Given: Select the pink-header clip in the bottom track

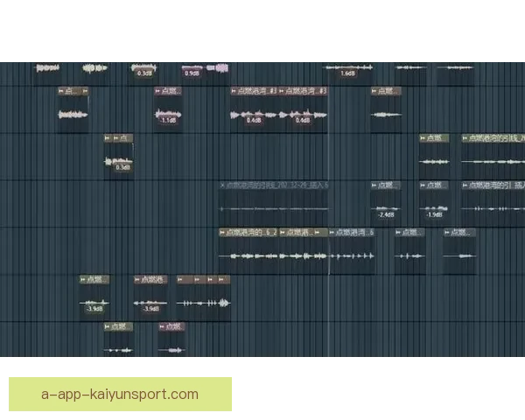Looking at the screenshot, I should pyautogui.click(x=171, y=327).
